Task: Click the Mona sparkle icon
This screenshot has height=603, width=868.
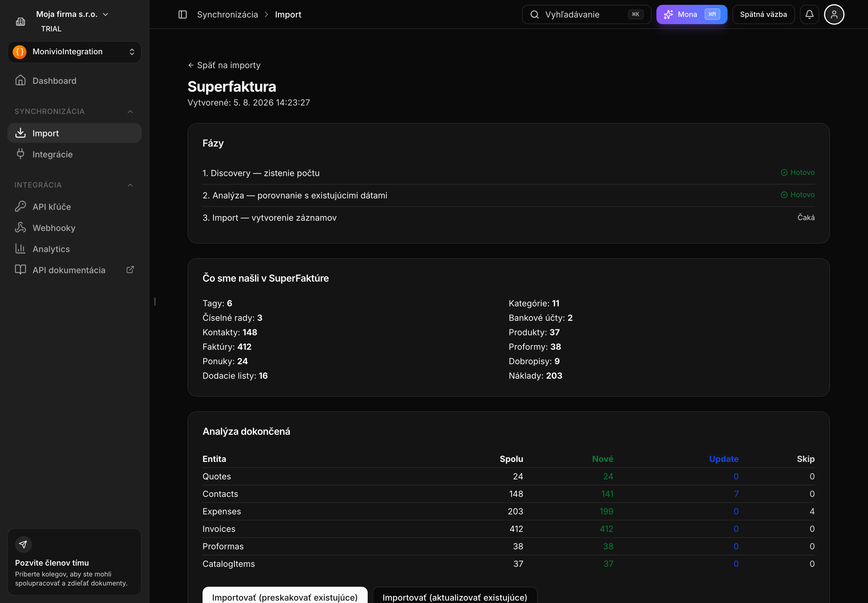Action: coord(668,14)
